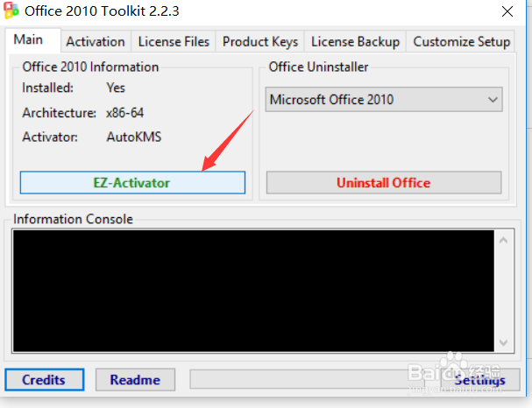Click the Office Uninstaller group label
This screenshot has height=408, width=532.
pos(318,67)
